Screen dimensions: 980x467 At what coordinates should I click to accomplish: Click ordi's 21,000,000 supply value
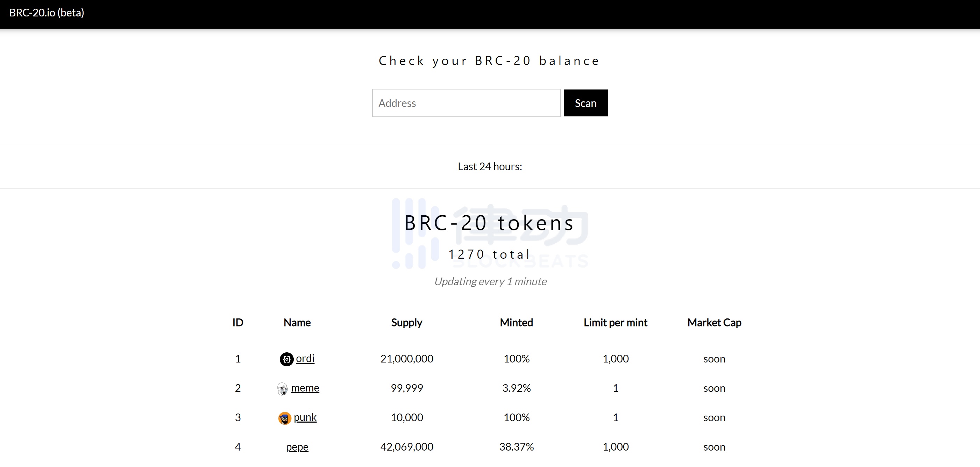[x=407, y=359]
